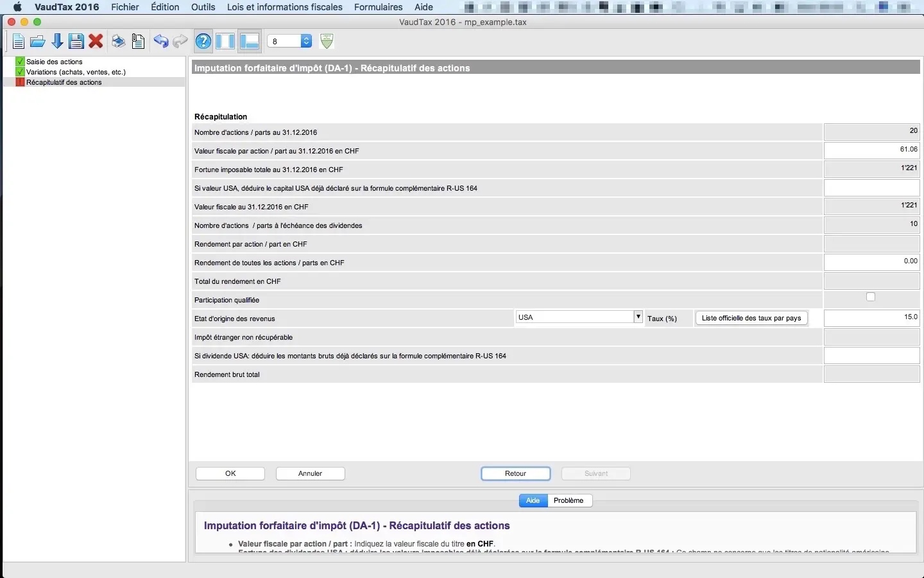Switch to the Problème tab

point(569,500)
